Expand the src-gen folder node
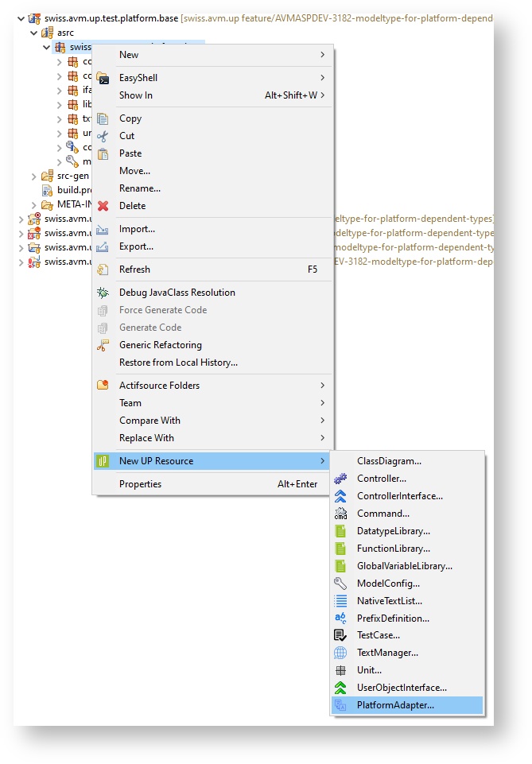The height and width of the screenshot is (764, 532). click(34, 176)
